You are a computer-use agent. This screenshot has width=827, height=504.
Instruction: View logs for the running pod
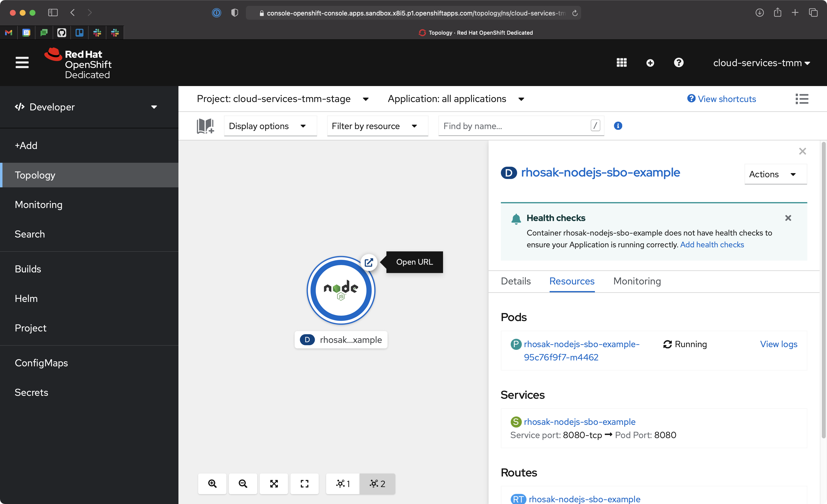[x=779, y=344]
